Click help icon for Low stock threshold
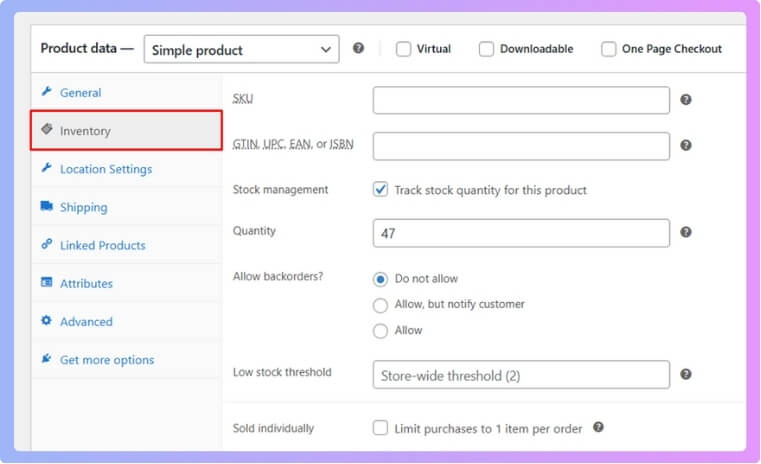 click(x=686, y=374)
